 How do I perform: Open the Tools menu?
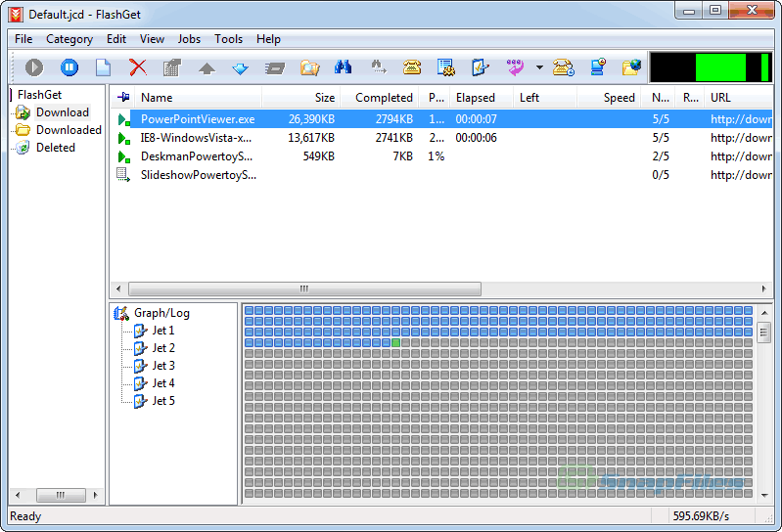pos(228,39)
